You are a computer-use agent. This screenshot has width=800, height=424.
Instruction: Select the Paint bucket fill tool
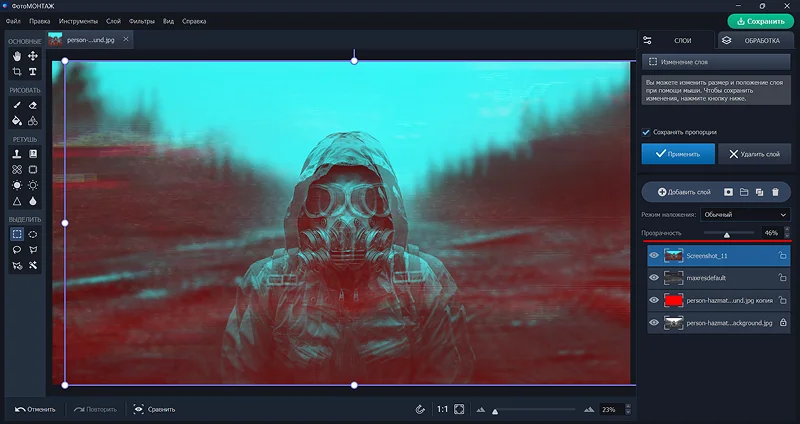pyautogui.click(x=17, y=121)
